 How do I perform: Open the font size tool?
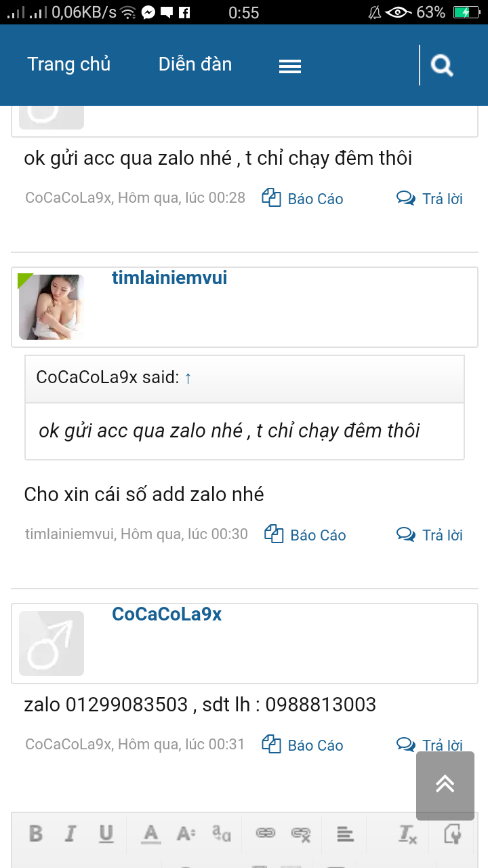tap(184, 834)
